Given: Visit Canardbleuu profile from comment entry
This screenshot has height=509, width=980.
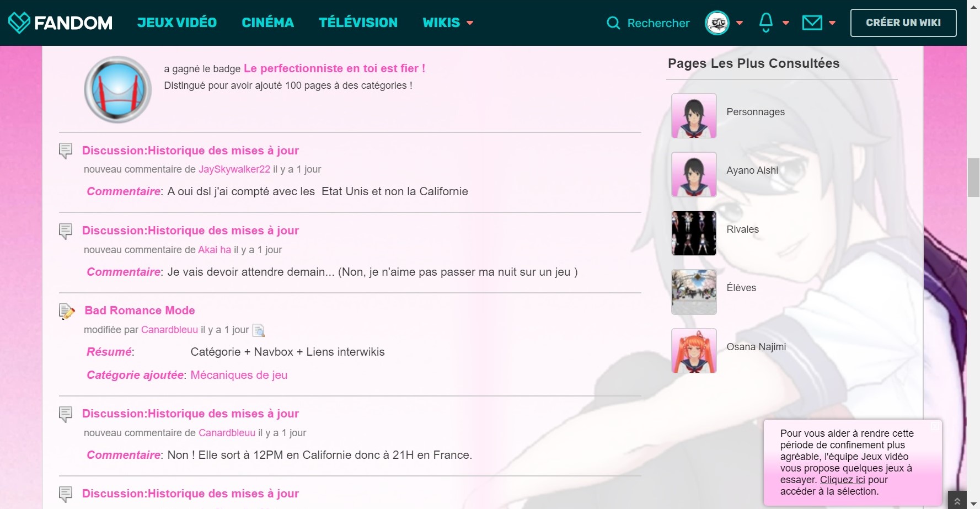Looking at the screenshot, I should [x=227, y=433].
